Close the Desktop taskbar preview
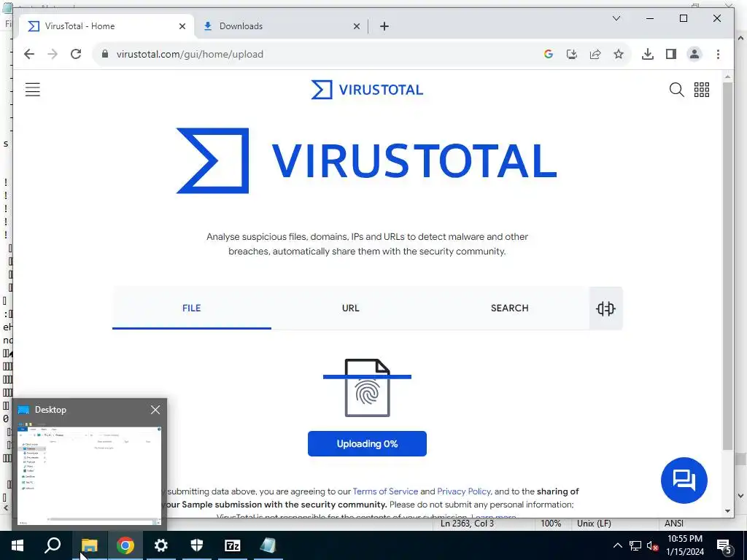747x560 pixels. pos(155,410)
